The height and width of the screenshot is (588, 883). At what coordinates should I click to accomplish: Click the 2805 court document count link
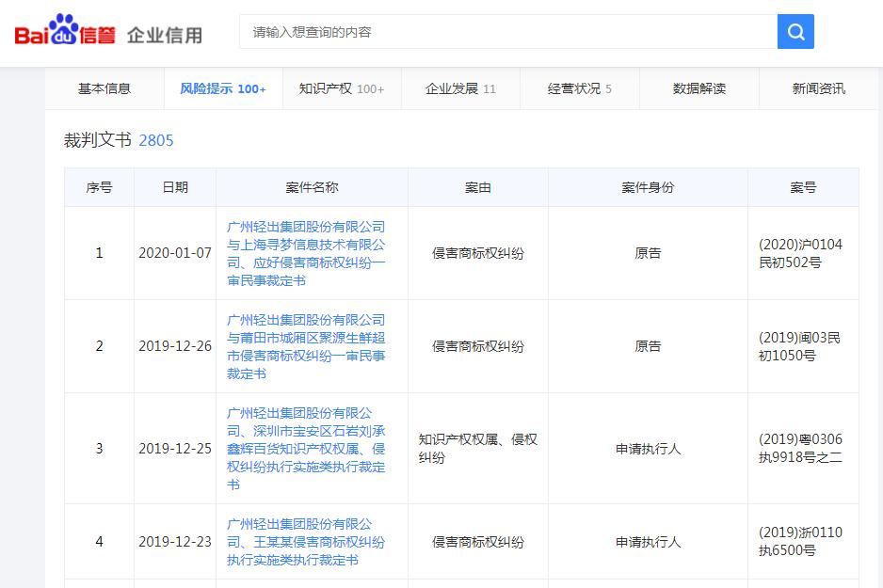156,139
